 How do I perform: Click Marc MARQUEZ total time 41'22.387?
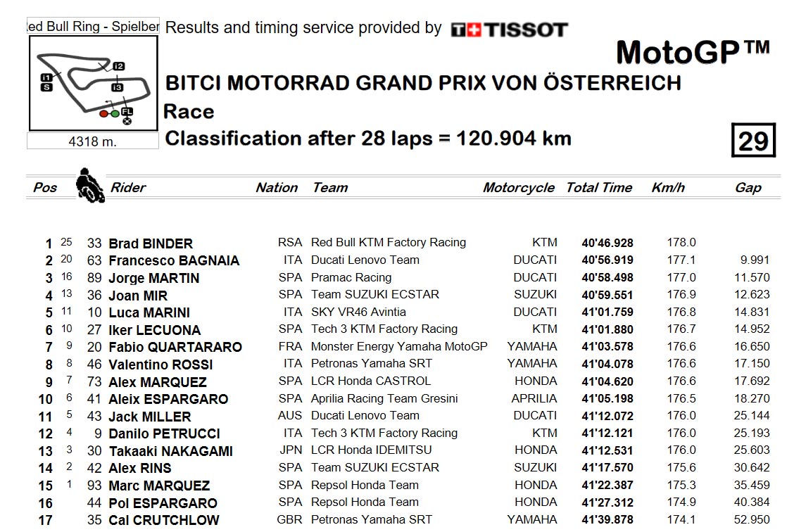click(607, 485)
